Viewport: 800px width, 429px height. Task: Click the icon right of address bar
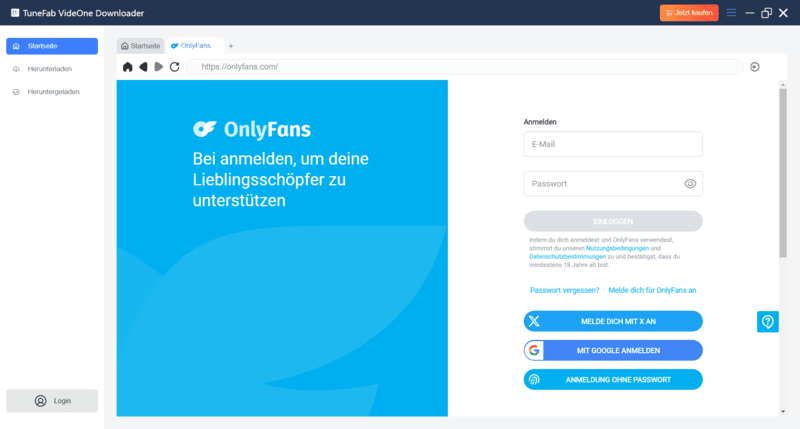(x=755, y=67)
